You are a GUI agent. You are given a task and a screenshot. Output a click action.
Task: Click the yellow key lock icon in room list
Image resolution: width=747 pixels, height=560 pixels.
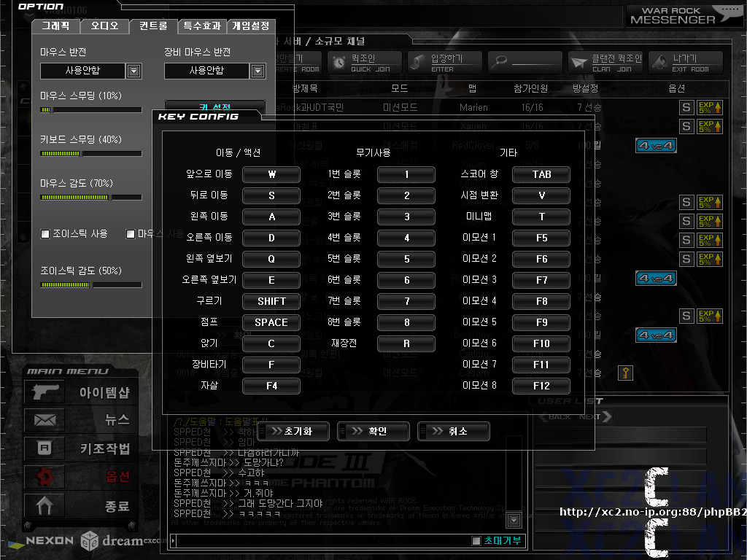coord(625,373)
